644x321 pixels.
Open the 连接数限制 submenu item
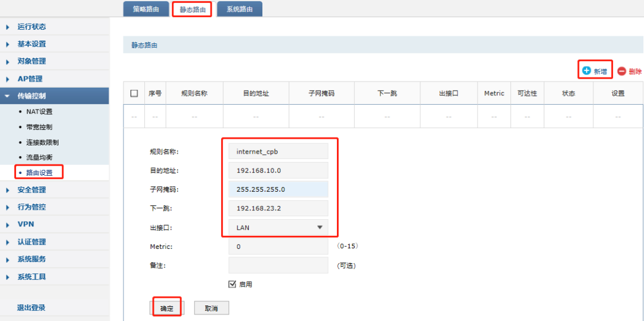click(x=42, y=142)
